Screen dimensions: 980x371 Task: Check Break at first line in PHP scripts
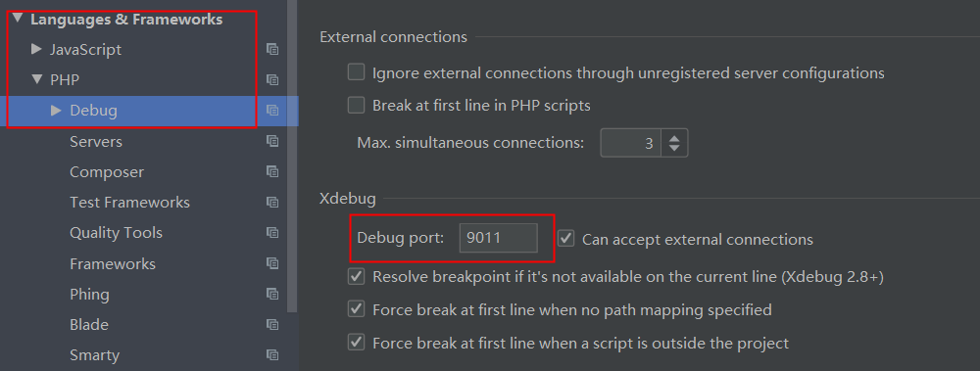coord(357,105)
